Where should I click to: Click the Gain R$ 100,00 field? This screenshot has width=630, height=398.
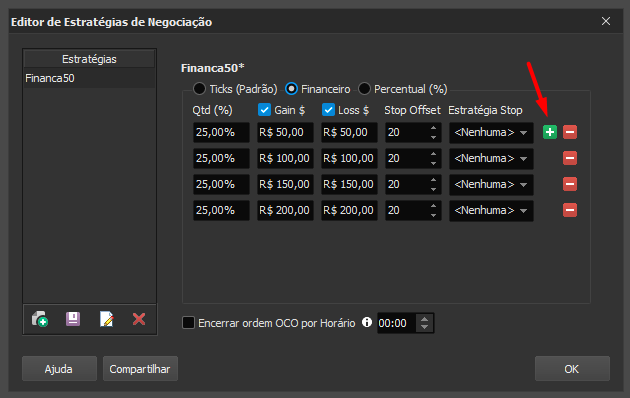[x=285, y=159]
